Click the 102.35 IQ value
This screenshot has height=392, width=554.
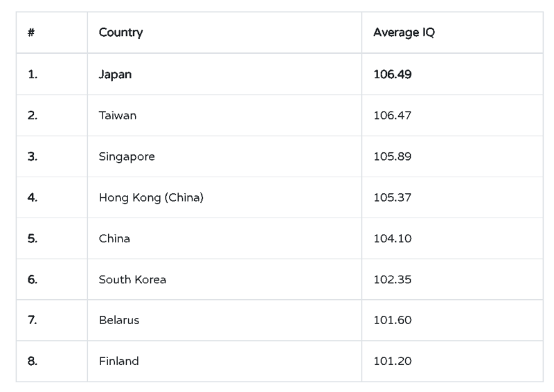click(393, 279)
